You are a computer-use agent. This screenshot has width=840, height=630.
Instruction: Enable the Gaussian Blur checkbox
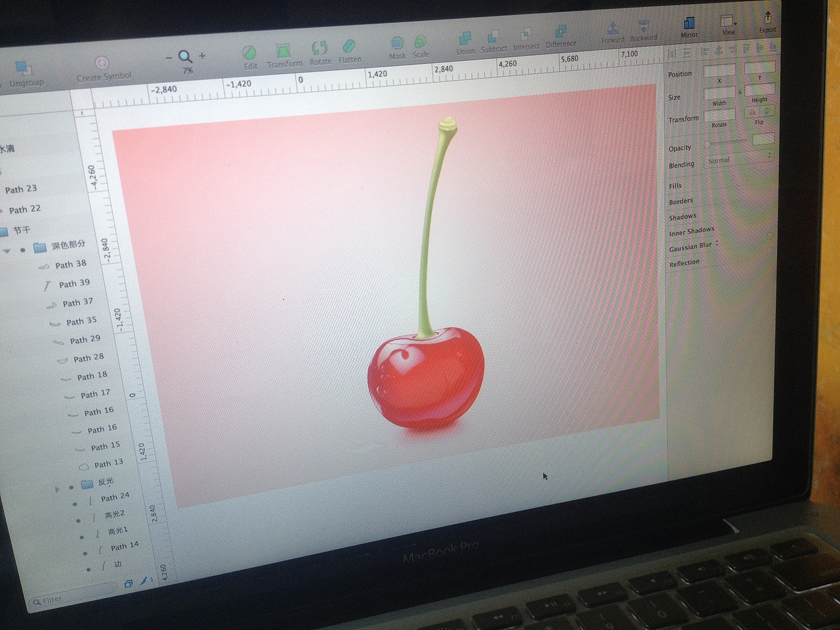pyautogui.click(x=769, y=235)
